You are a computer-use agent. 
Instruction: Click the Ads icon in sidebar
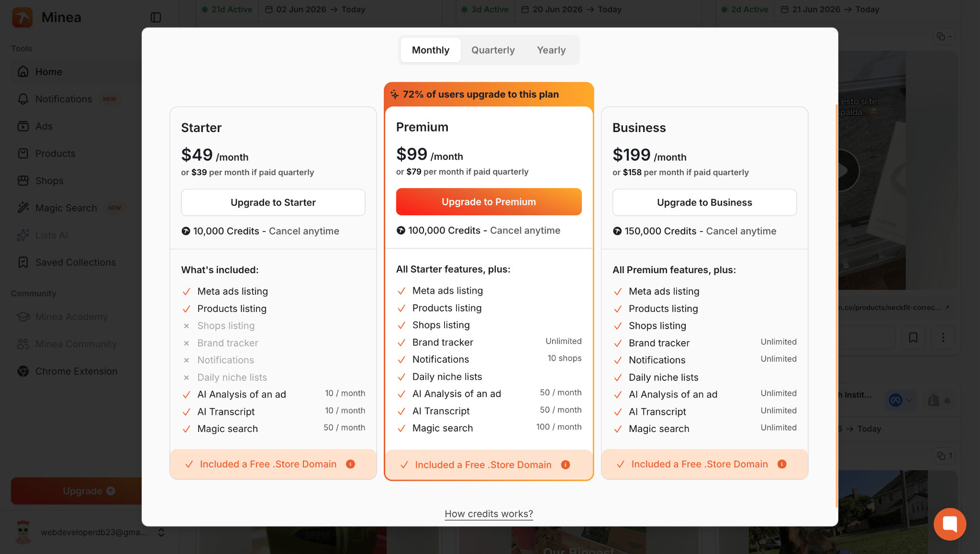coord(23,126)
